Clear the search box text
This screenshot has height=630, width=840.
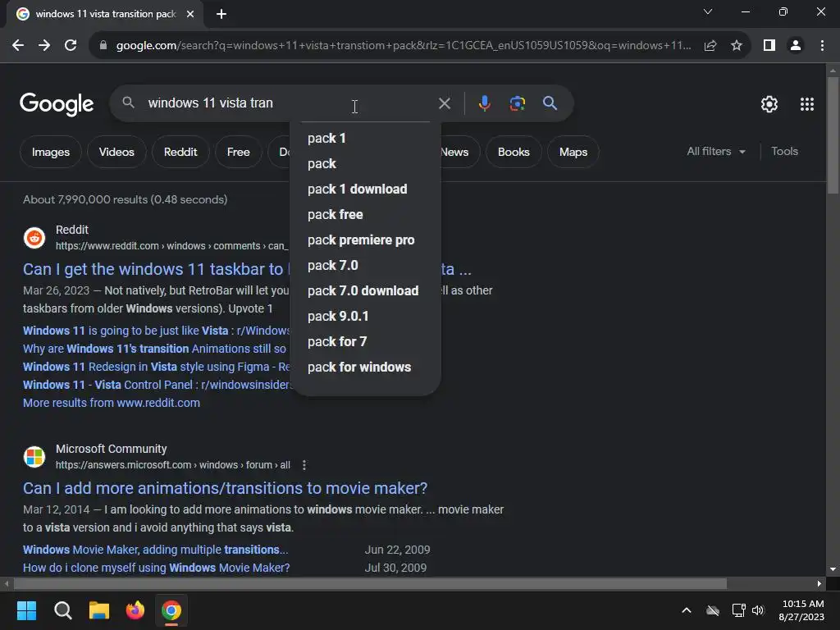(444, 103)
